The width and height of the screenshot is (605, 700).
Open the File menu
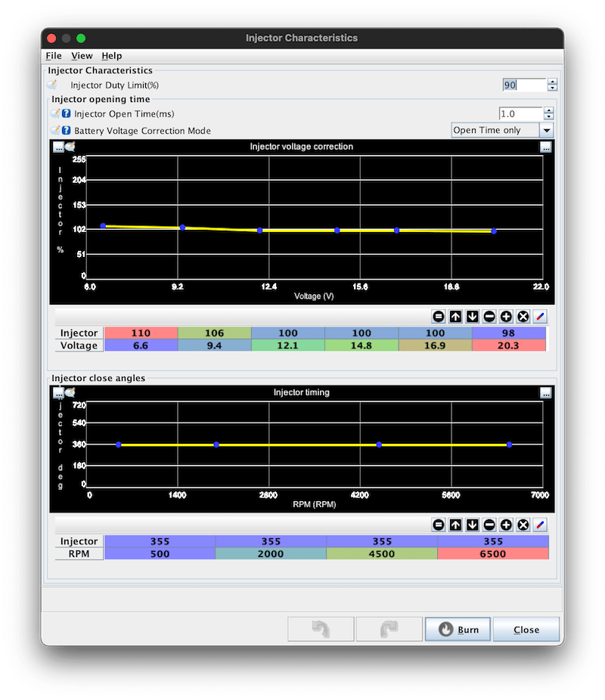point(54,56)
